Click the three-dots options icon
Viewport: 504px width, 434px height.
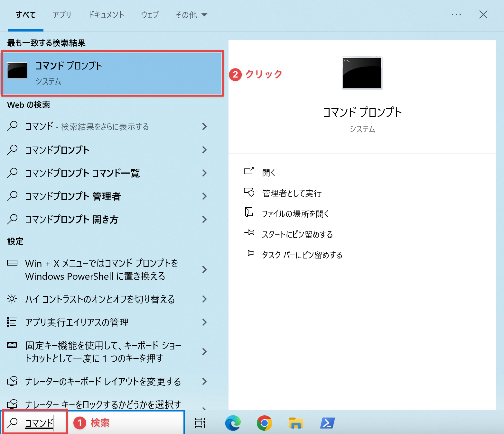(x=456, y=15)
